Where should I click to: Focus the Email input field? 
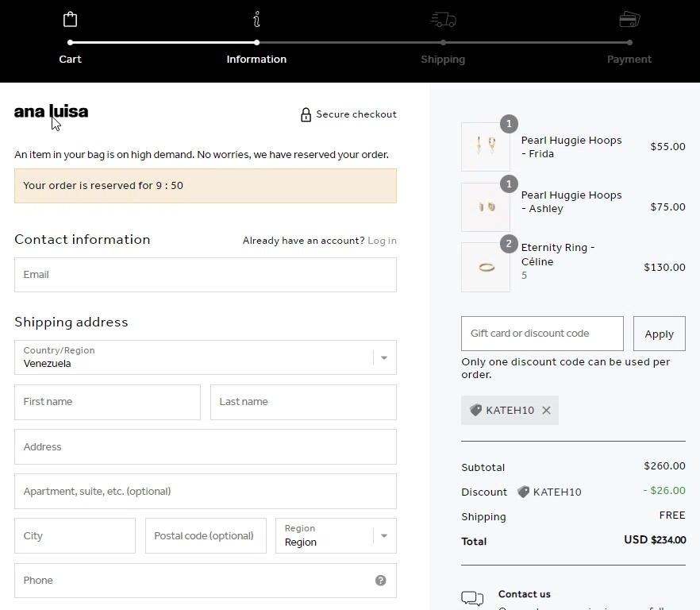205,275
